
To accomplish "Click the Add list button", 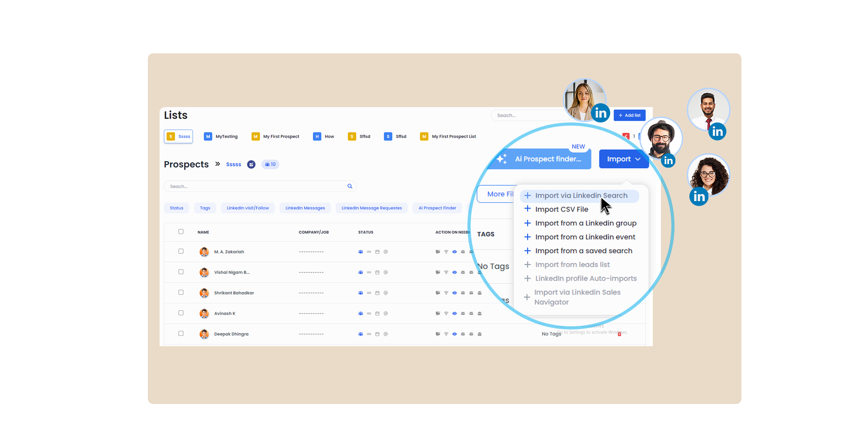I will 629,115.
